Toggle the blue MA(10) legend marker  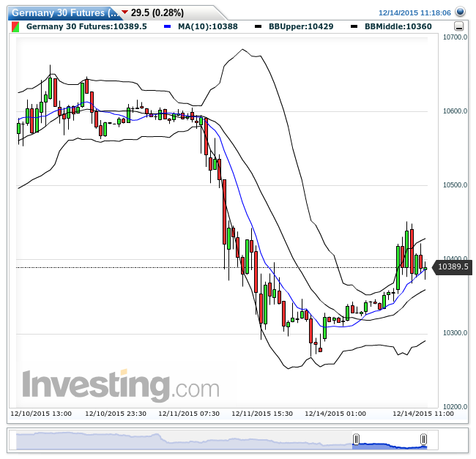pyautogui.click(x=167, y=26)
